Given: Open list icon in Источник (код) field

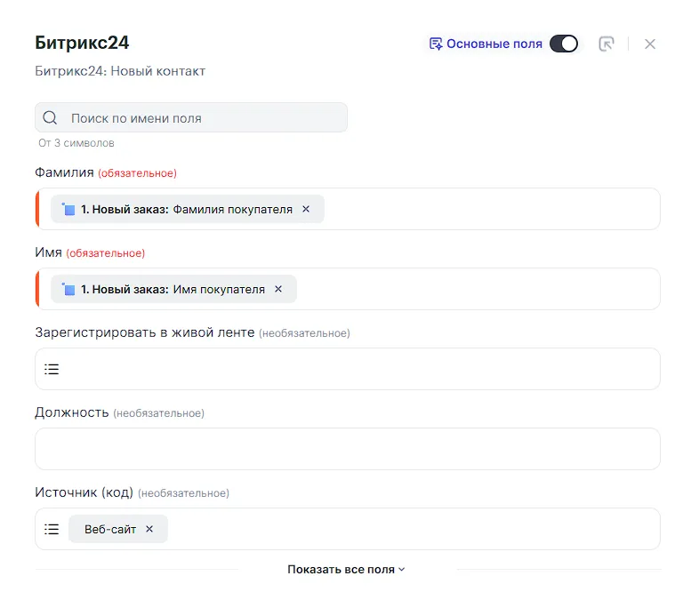Looking at the screenshot, I should pyautogui.click(x=52, y=529).
